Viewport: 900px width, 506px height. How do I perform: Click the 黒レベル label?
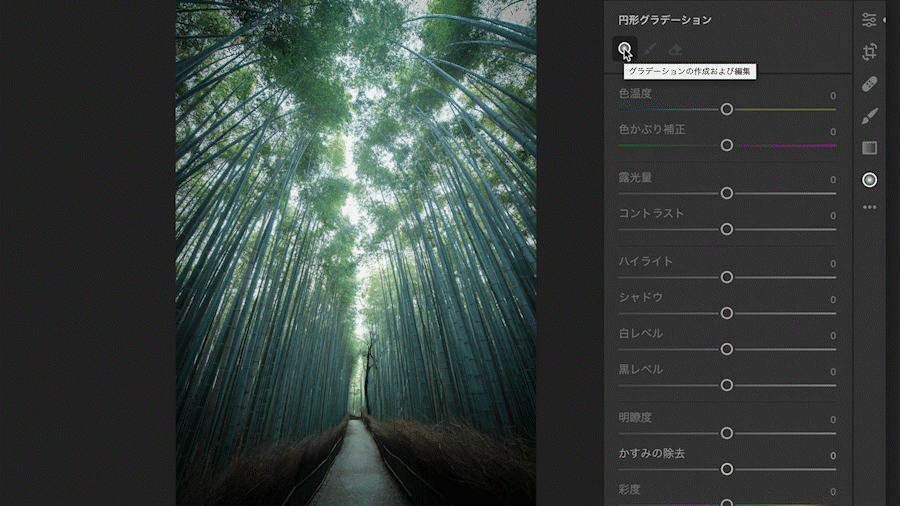pos(641,369)
